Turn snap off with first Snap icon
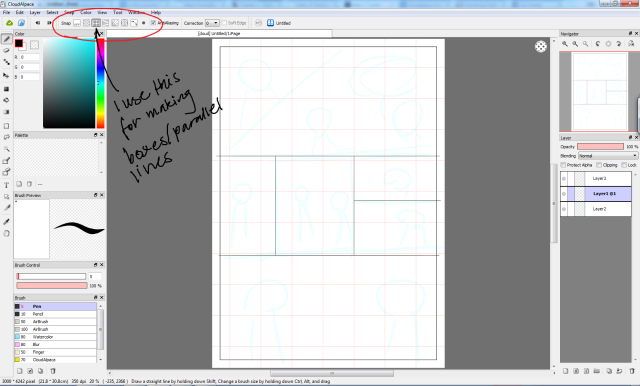The height and width of the screenshot is (386, 640). click(77, 23)
